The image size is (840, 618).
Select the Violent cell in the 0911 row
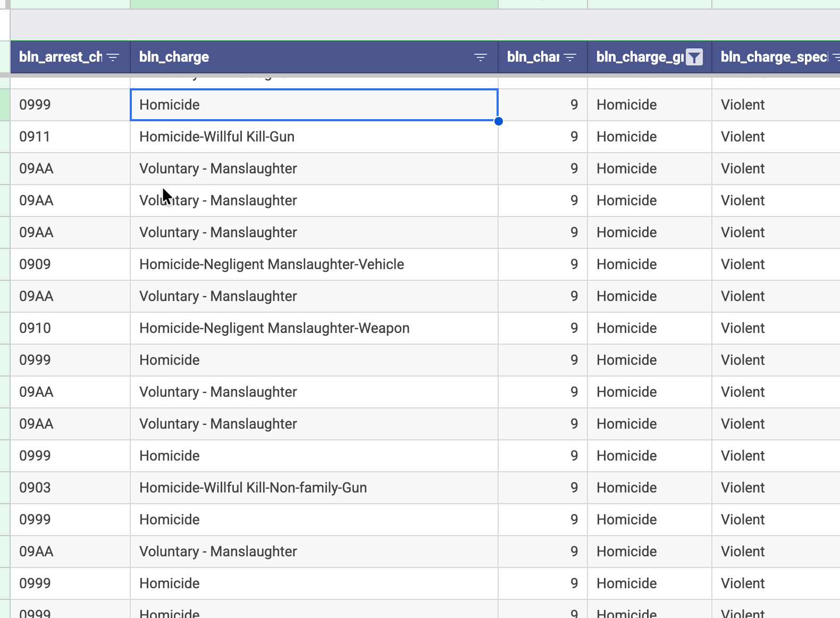click(775, 137)
